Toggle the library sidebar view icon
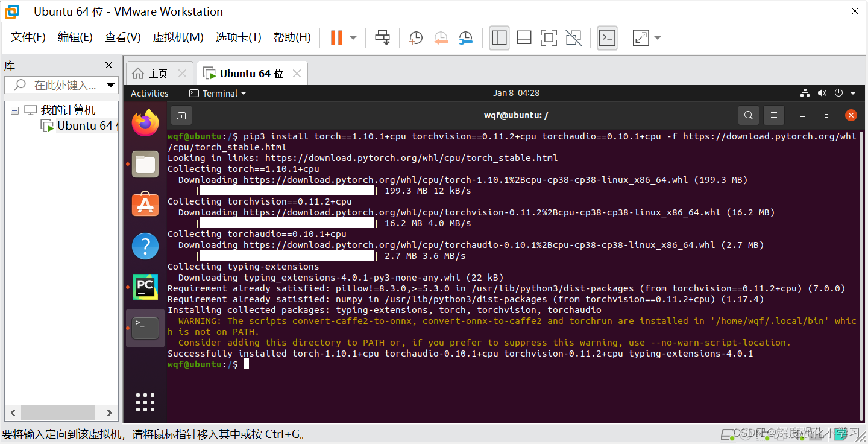This screenshot has width=868, height=444. click(x=499, y=37)
